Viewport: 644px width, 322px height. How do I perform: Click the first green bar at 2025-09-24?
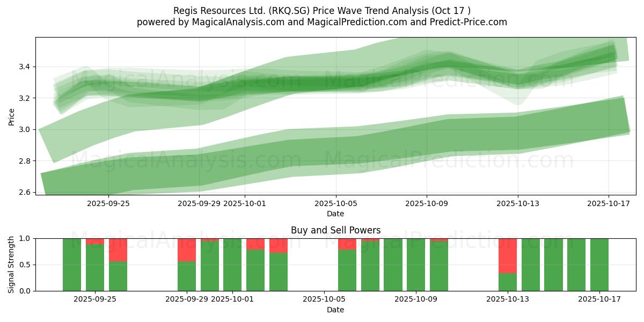click(72, 265)
